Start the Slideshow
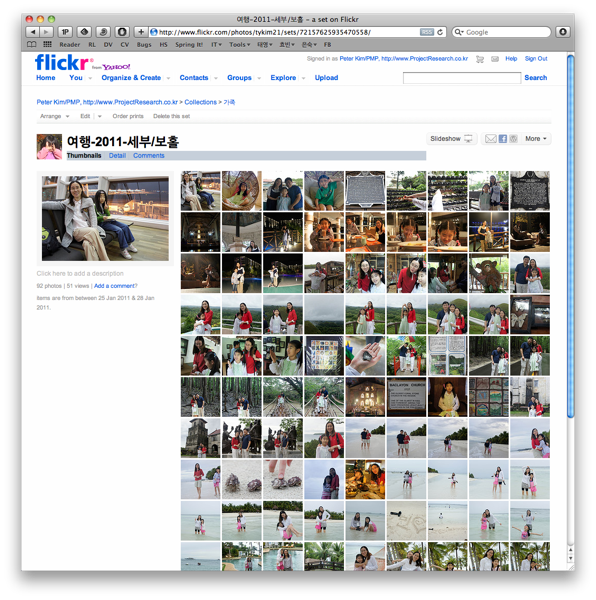Viewport: 596px width, 600px height. tap(451, 139)
